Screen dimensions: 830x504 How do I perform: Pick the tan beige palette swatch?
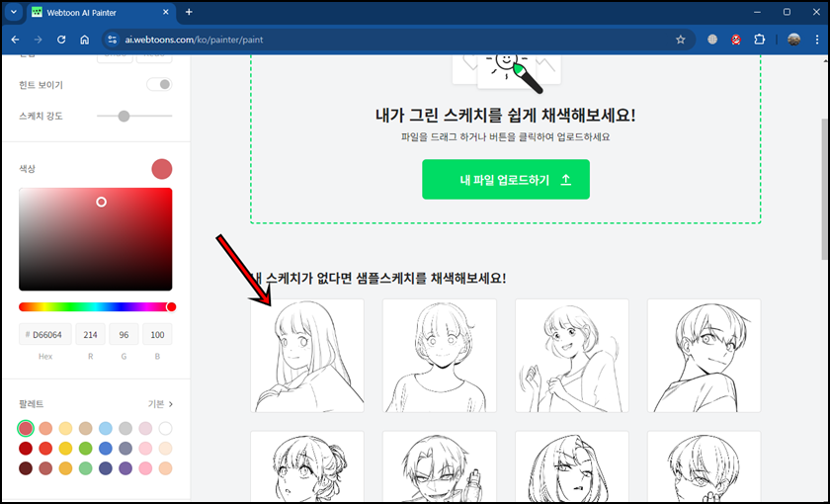85,428
